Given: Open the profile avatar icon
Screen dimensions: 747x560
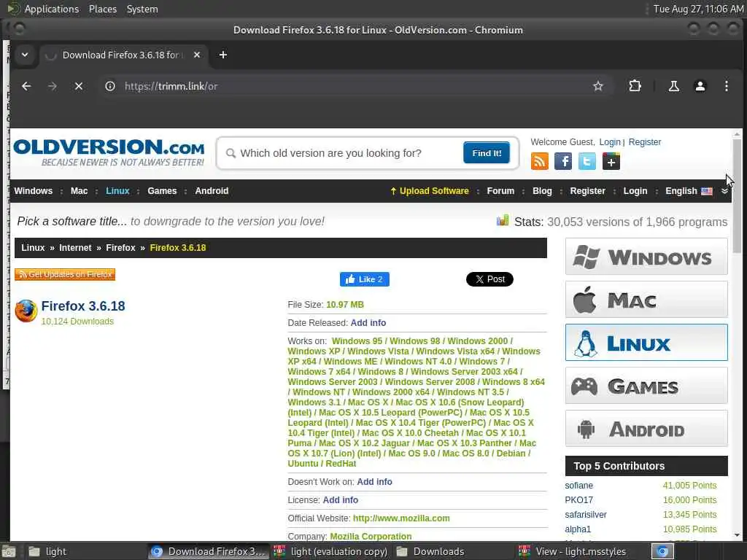Looking at the screenshot, I should (x=700, y=86).
